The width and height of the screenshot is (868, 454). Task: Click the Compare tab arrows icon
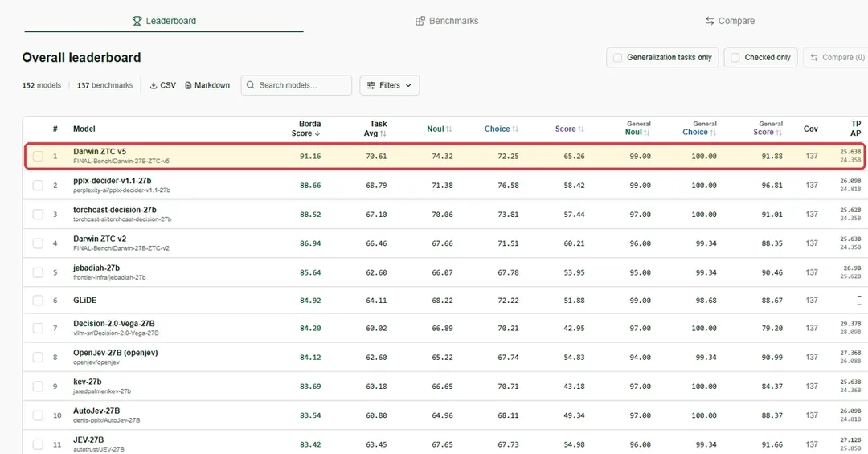pos(710,21)
